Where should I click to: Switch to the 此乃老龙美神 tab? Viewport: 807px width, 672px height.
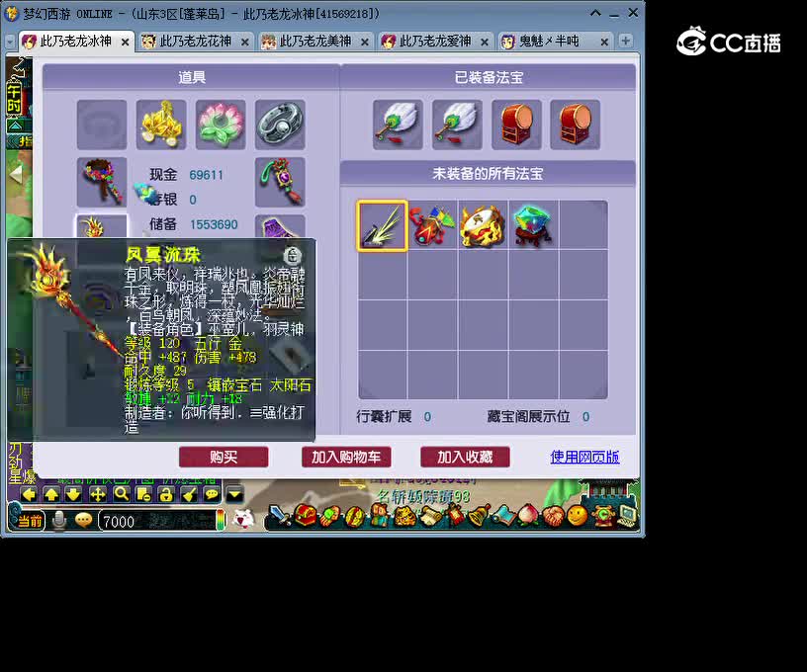(x=315, y=42)
